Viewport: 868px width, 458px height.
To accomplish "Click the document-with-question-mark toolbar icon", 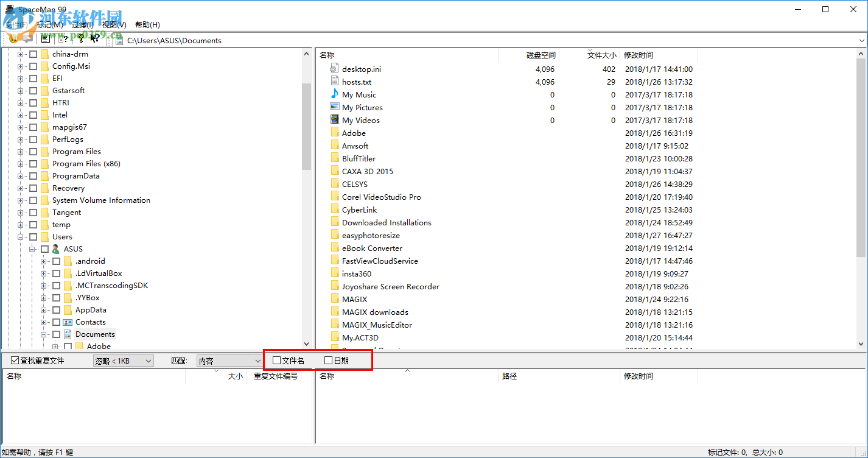I will (63, 39).
